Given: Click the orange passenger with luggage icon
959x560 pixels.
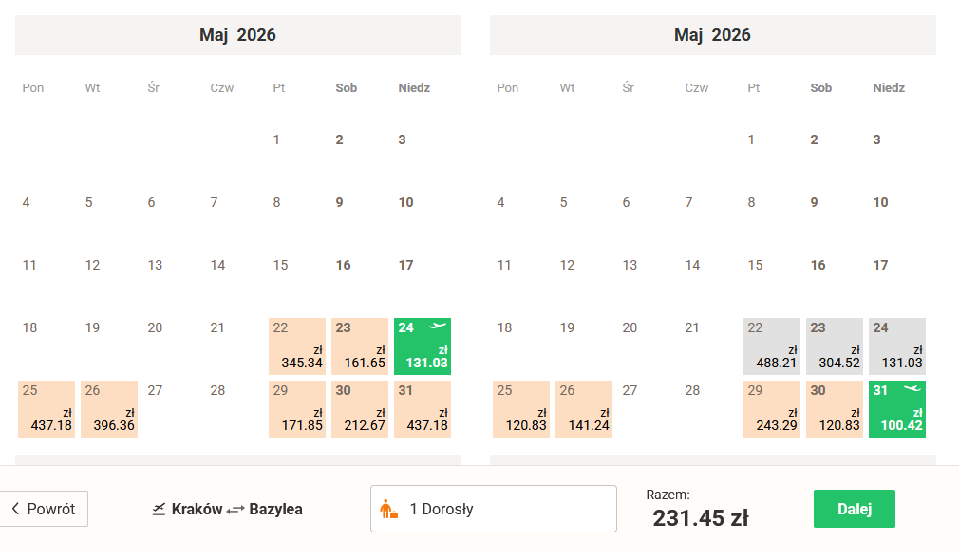Looking at the screenshot, I should [x=388, y=510].
